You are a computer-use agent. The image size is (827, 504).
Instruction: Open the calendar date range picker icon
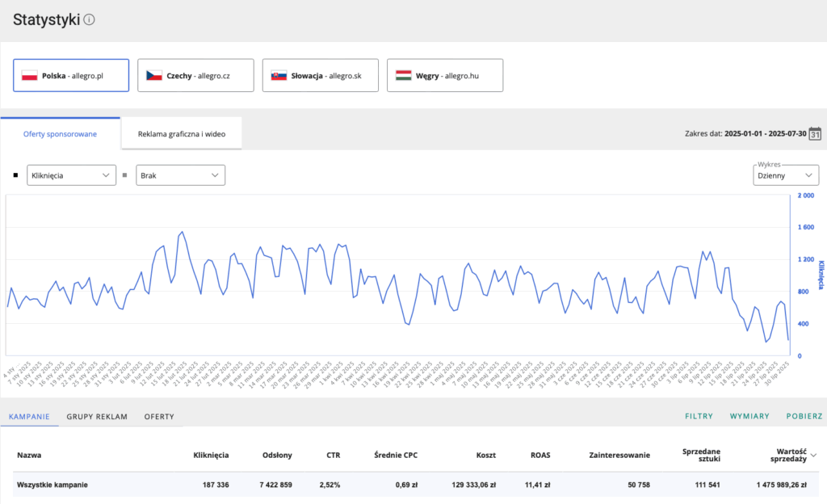(815, 134)
